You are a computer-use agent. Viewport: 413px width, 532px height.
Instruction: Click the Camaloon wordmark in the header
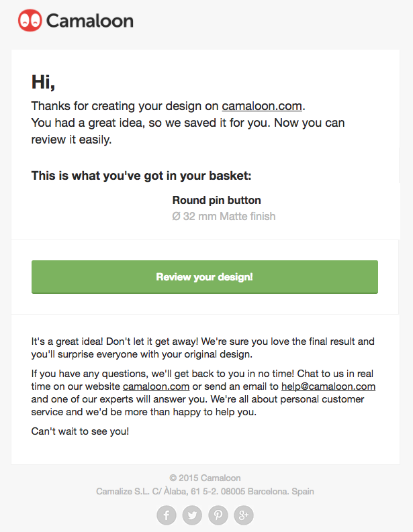[90, 21]
